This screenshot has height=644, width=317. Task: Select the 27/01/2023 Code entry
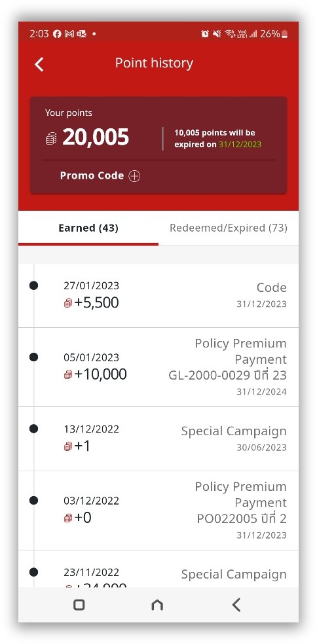[158, 296]
